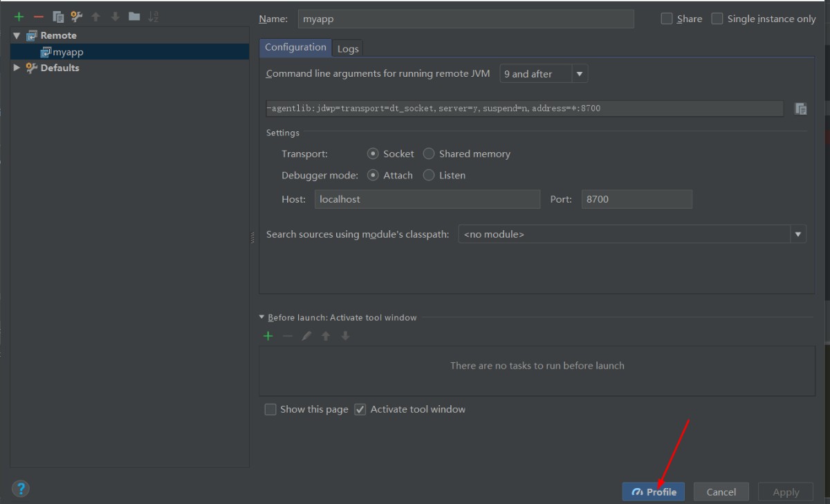Open the JVM version dropdown '9 and after'
Image resolution: width=830 pixels, height=504 pixels.
point(544,73)
